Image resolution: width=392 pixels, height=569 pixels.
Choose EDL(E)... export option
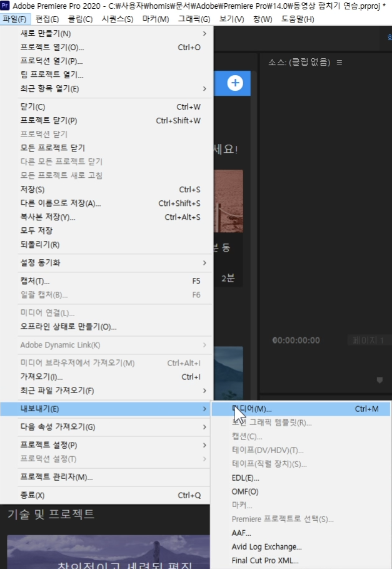coord(301,478)
